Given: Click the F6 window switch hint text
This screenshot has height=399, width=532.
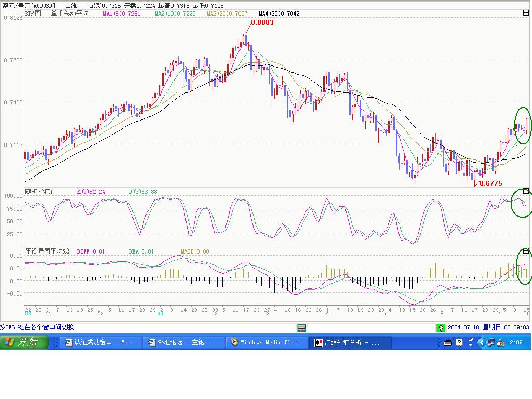Looking at the screenshot, I should coord(37,327).
